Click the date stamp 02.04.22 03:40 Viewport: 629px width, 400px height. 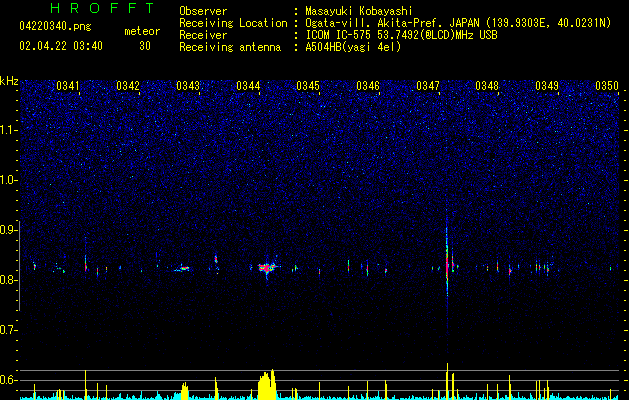pyautogui.click(x=61, y=46)
